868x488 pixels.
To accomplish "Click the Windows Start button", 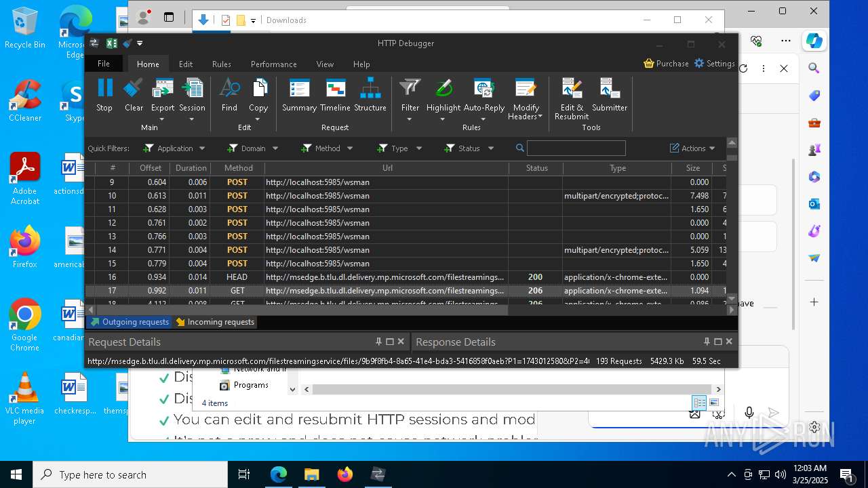I will pos(16,474).
